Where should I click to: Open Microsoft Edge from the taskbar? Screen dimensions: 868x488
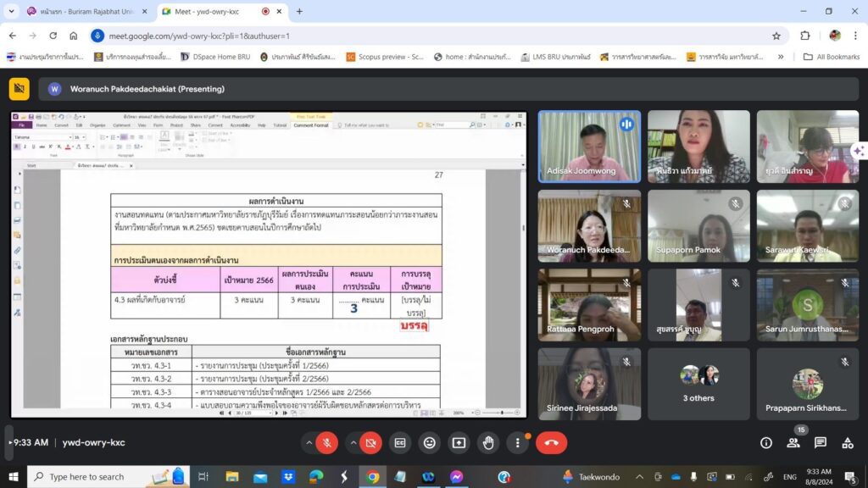pos(316,476)
